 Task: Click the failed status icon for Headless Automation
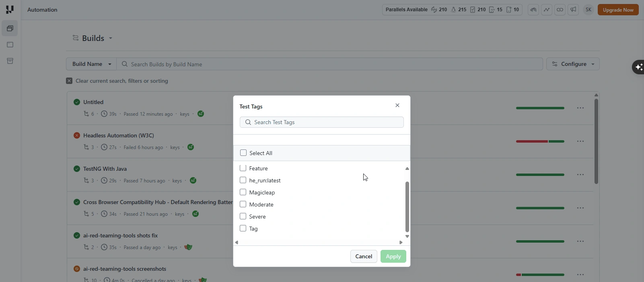coord(77,135)
